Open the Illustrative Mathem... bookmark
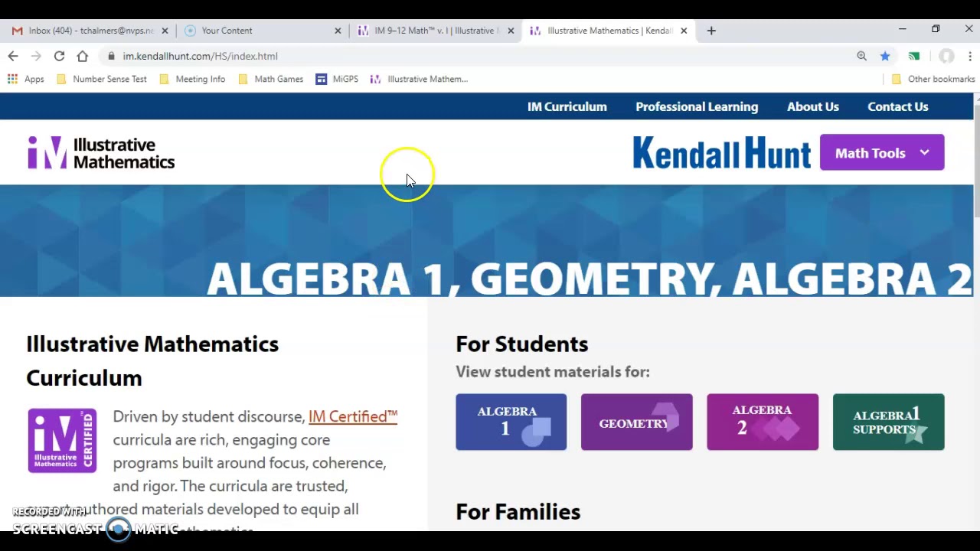980x551 pixels. 419,79
